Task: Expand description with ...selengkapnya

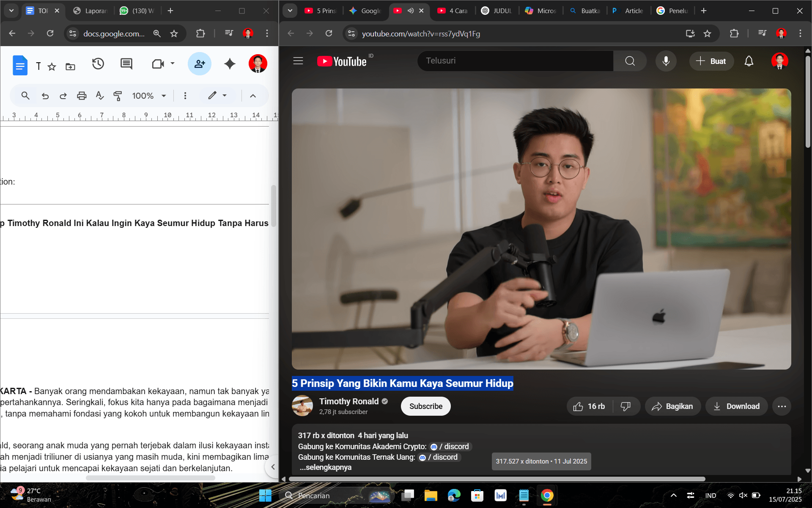Action: pyautogui.click(x=325, y=467)
